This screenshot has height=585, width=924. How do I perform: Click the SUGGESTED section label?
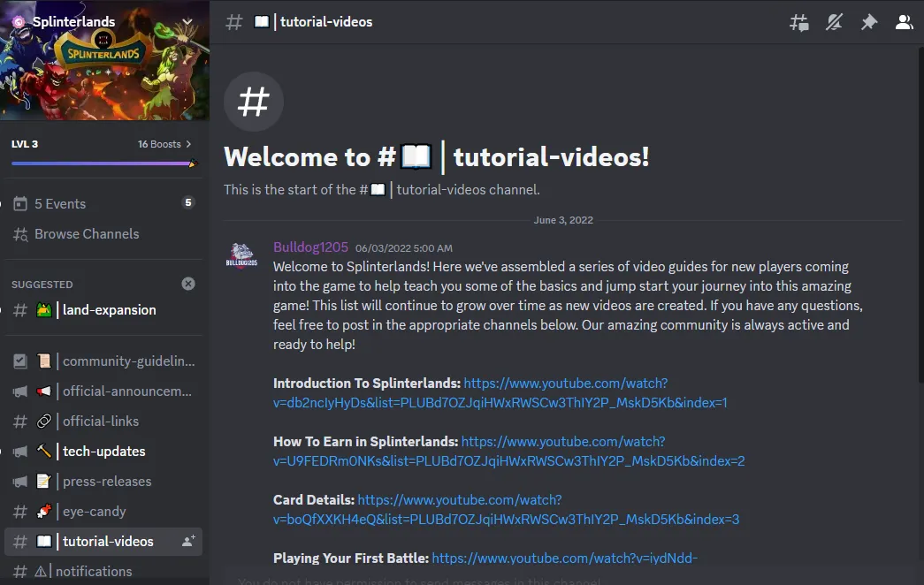pos(42,285)
